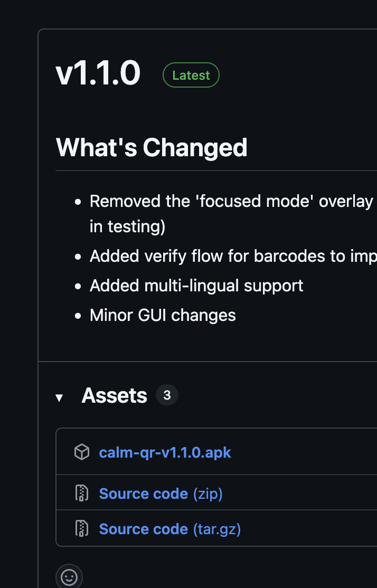Screen dimensions: 377x588
Task: Click the What's Changed heading
Action: tap(152, 147)
